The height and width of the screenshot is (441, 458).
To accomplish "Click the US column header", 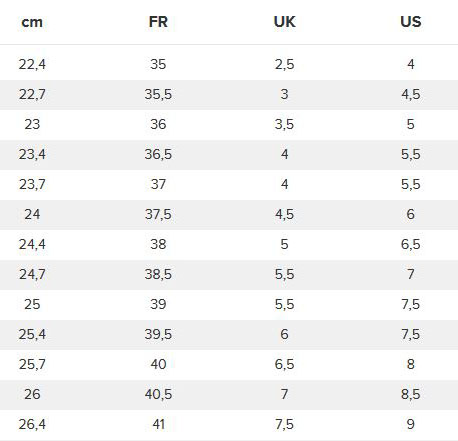I will [411, 22].
